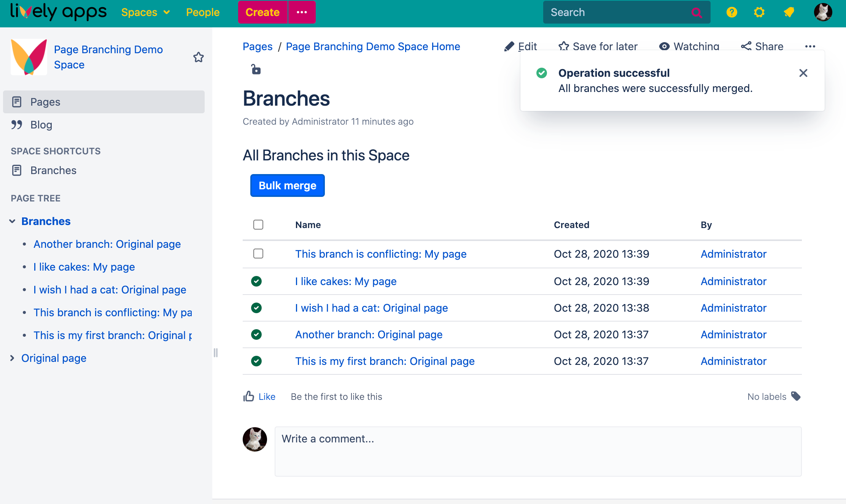The width and height of the screenshot is (846, 504).
Task: Open This branch is conflicting: My page link
Action: click(x=381, y=254)
